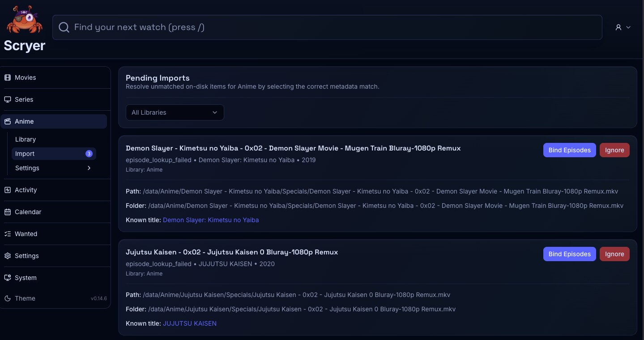
Task: Click 'Library: Anime' under Jujutsu Kaisen
Action: [144, 274]
